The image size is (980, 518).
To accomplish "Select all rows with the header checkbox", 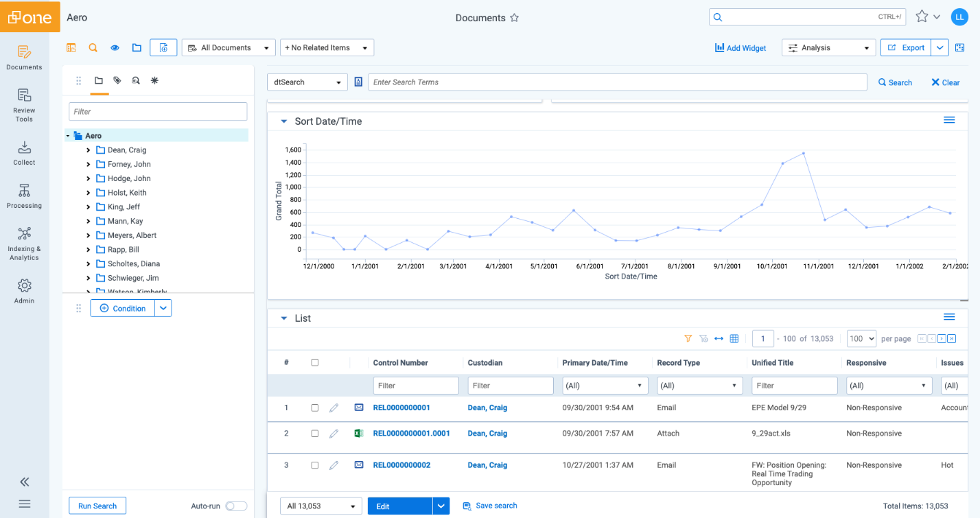I will [x=314, y=362].
